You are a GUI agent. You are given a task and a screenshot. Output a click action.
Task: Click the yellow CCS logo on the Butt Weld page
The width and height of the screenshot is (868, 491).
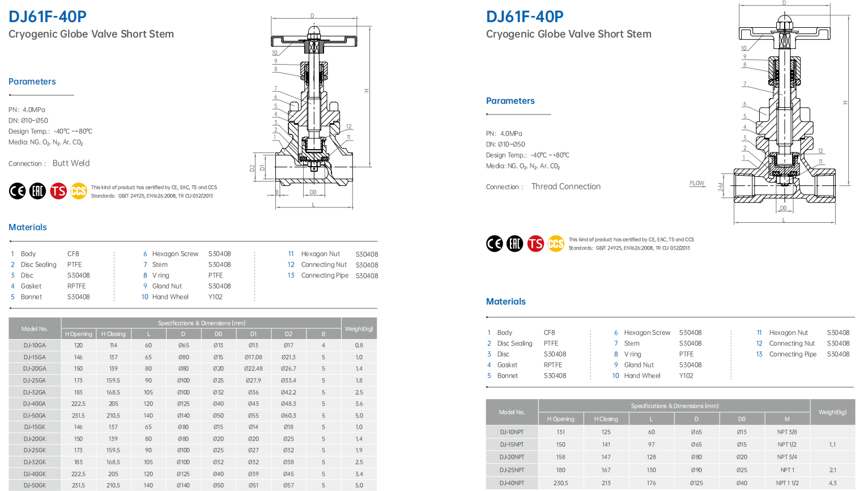coord(78,191)
